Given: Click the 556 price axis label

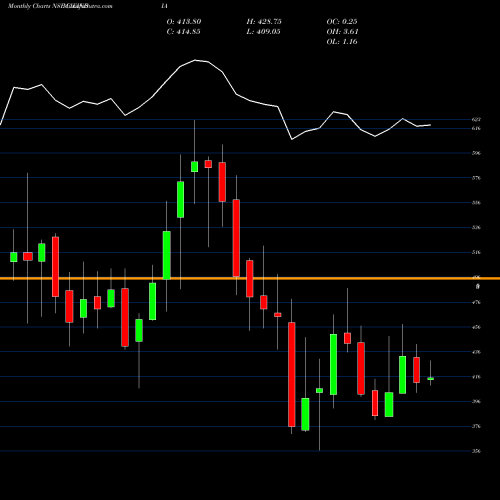Looking at the screenshot, I should point(476,203).
